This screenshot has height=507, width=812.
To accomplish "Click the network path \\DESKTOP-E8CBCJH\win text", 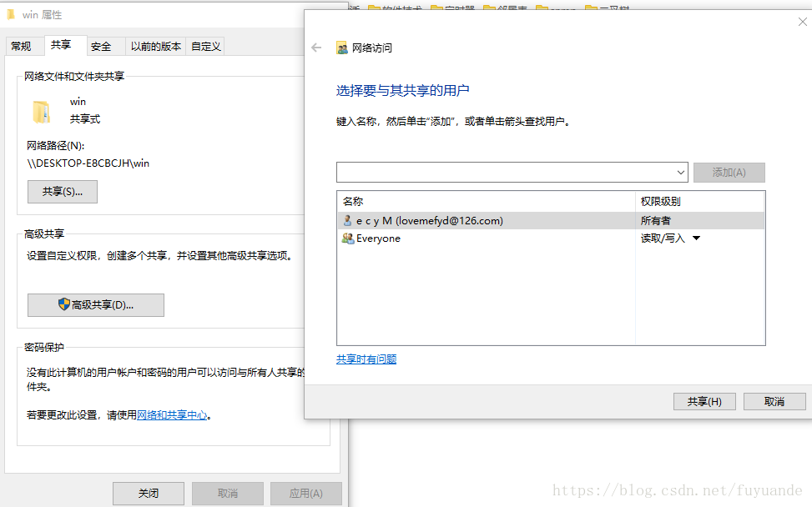I will 88,163.
